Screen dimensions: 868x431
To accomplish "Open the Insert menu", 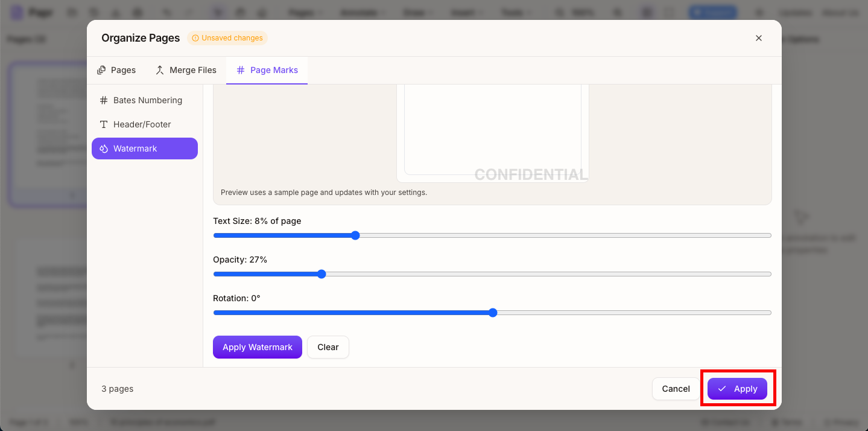I will click(x=466, y=11).
